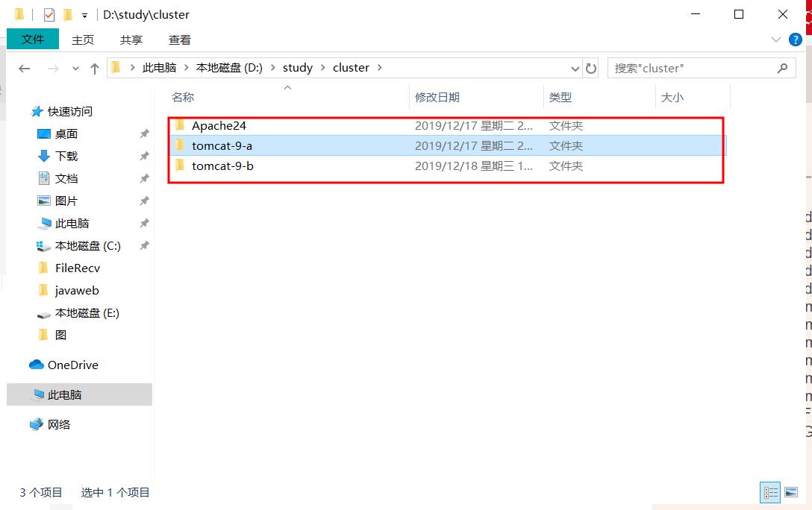This screenshot has height=510, width=812.
Task: Open the 图 folder in sidebar
Action: point(60,336)
